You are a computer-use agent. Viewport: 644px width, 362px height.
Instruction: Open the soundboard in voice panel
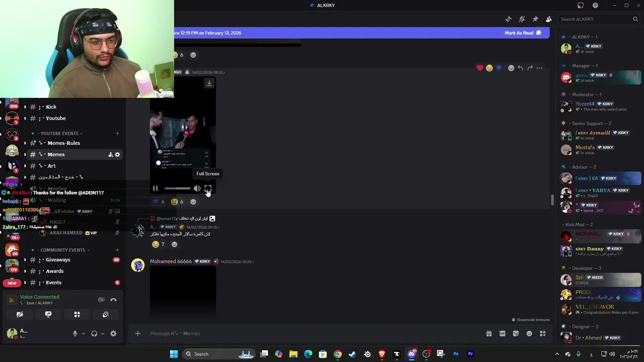106,314
